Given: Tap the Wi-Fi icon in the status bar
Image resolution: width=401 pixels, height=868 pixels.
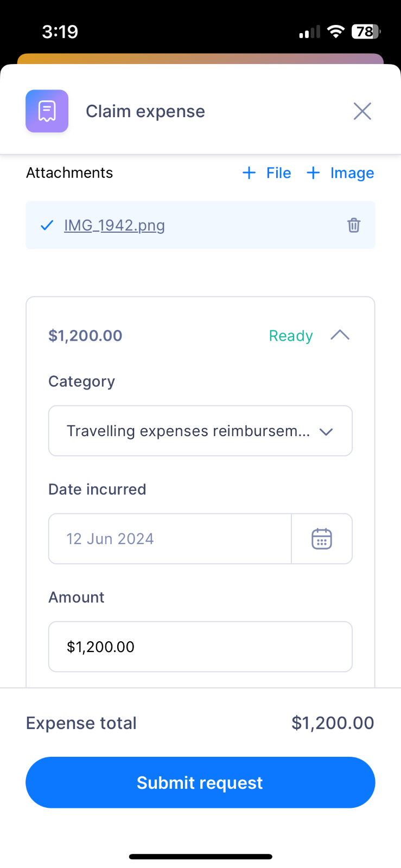Looking at the screenshot, I should 336,31.
